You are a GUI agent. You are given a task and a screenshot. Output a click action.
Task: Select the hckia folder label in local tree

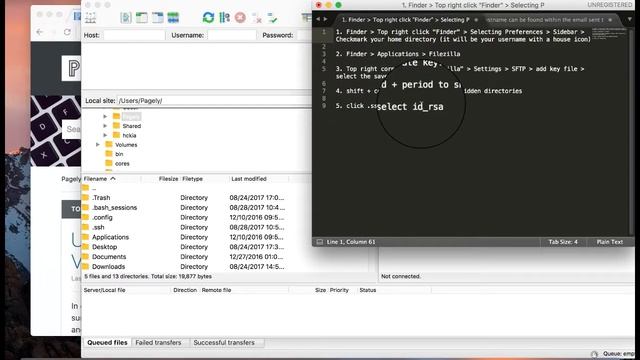(129, 136)
